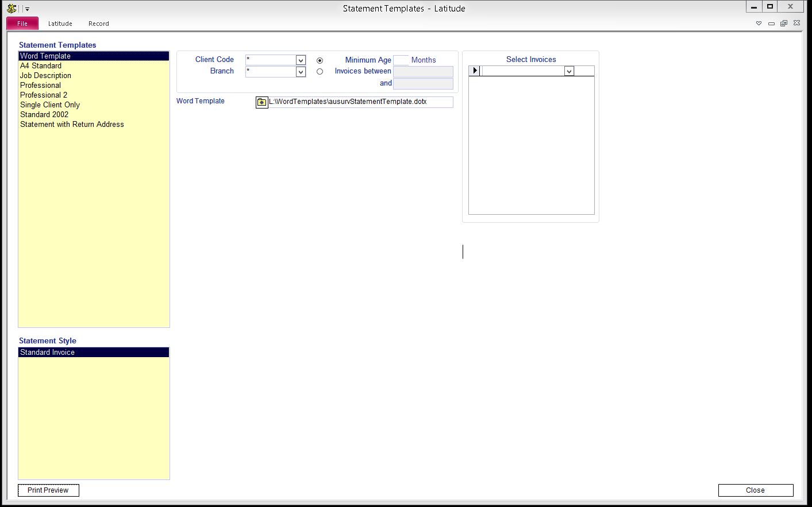This screenshot has width=812, height=507.
Task: Click the Select Invoices row selector arrow
Action: 475,71
